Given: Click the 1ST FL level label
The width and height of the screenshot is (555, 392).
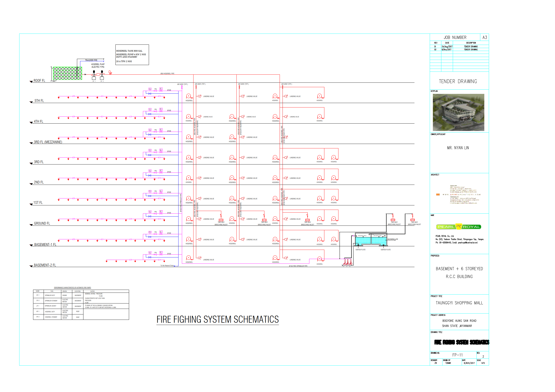Looking at the screenshot, I should click(x=38, y=203).
